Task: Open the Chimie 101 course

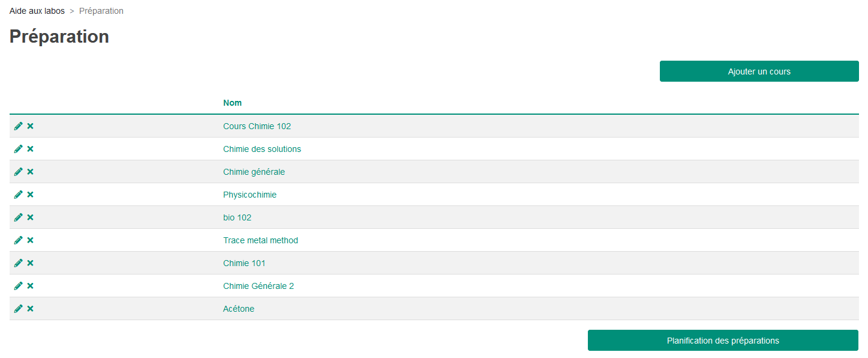Action: tap(244, 263)
